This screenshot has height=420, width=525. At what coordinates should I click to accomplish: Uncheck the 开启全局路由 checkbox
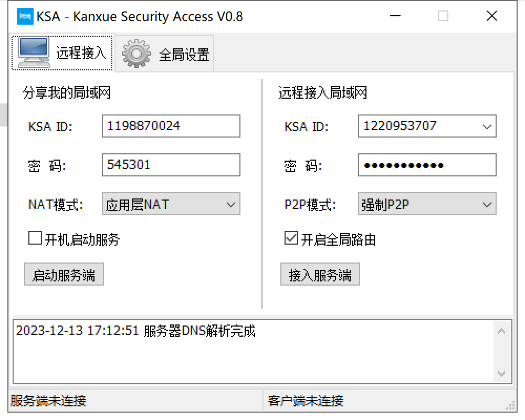point(291,239)
